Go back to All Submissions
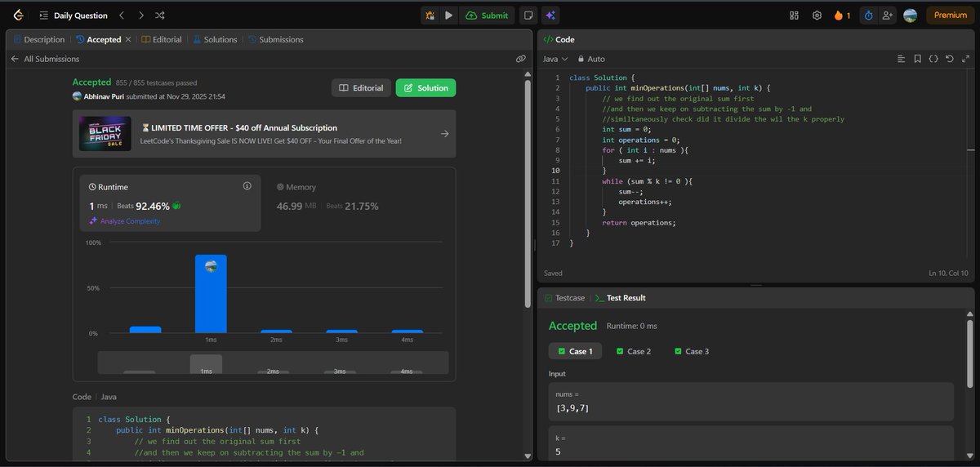980x467 pixels. pos(45,59)
